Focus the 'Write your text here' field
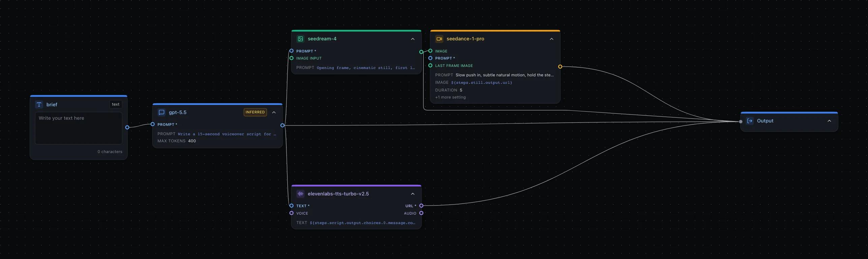The width and height of the screenshot is (868, 259). pos(79,128)
